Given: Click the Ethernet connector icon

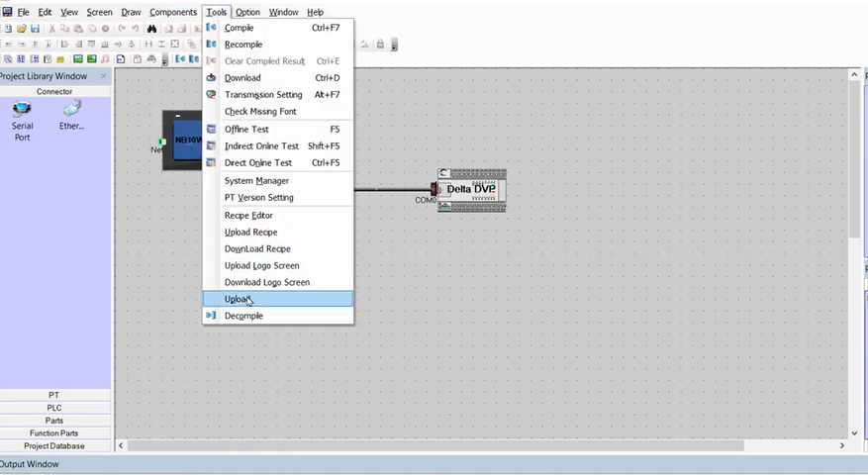Looking at the screenshot, I should tap(71, 110).
